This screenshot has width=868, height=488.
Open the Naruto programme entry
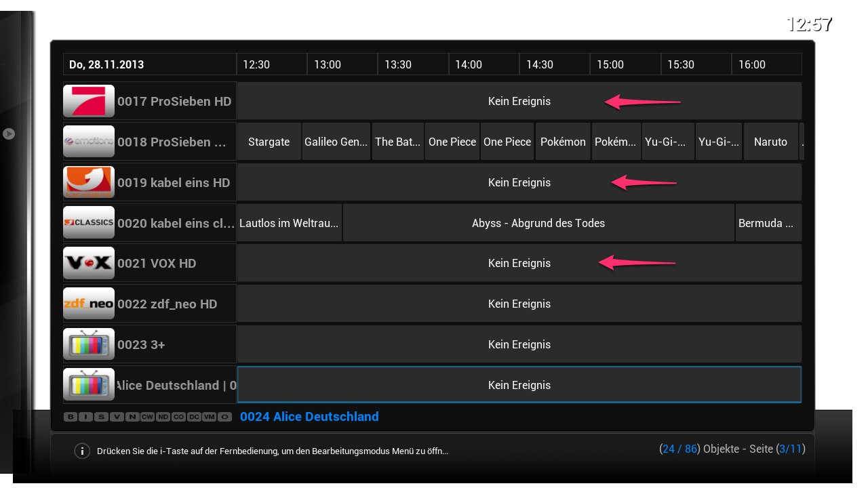click(x=771, y=142)
